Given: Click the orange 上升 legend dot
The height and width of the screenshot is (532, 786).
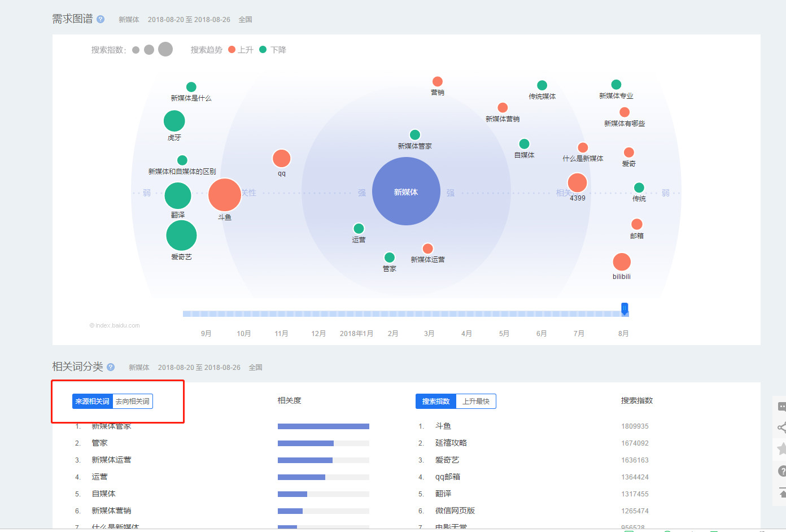Looking at the screenshot, I should 232,50.
